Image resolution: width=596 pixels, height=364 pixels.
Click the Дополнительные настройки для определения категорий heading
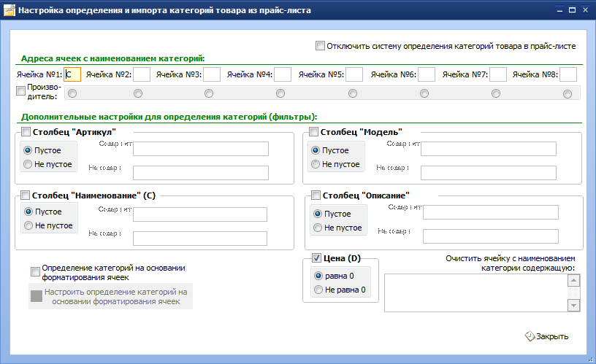coord(169,117)
